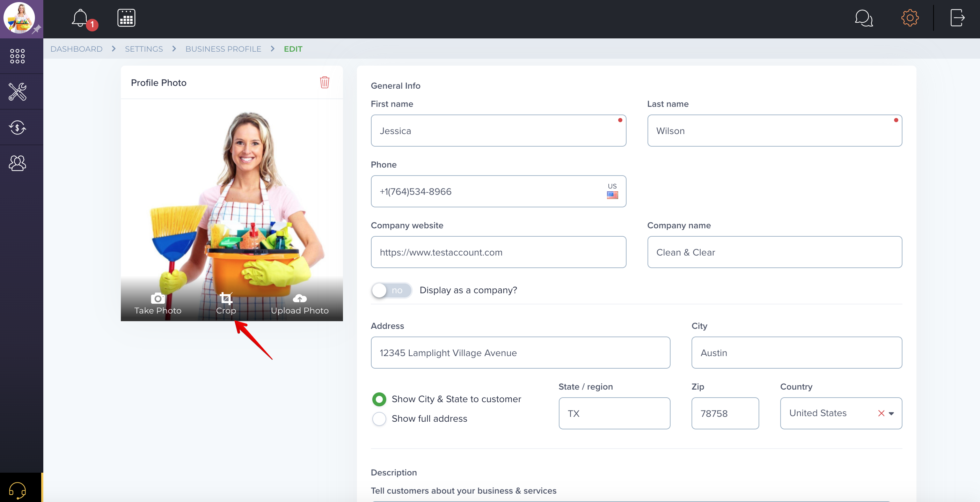Image resolution: width=980 pixels, height=502 pixels.
Task: Go to Business Profile breadcrumb
Action: (223, 49)
